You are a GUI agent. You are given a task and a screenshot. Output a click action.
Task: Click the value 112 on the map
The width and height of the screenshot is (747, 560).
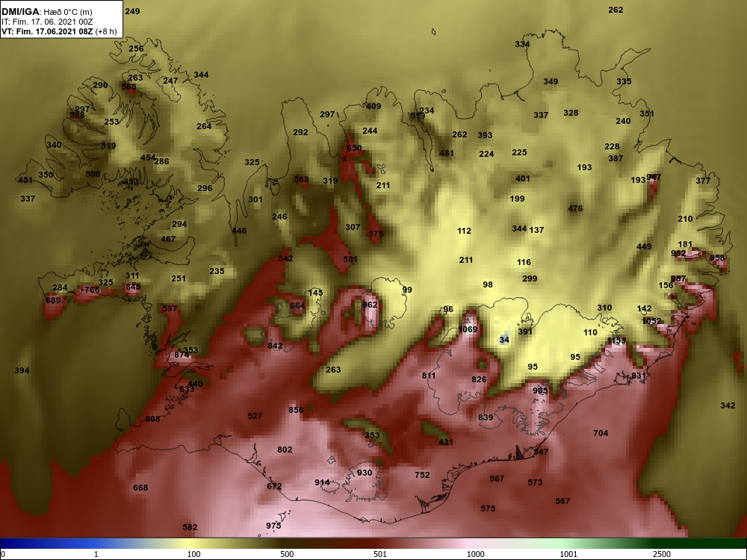464,231
